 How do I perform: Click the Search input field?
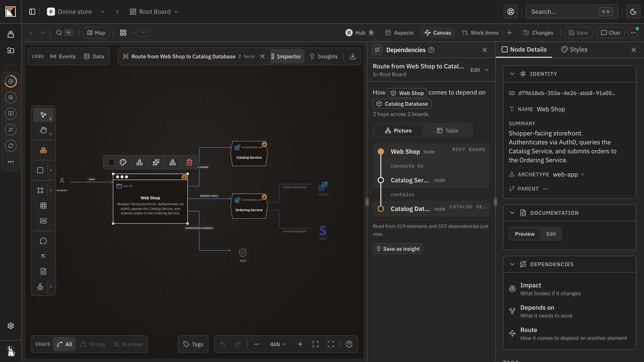tap(572, 12)
